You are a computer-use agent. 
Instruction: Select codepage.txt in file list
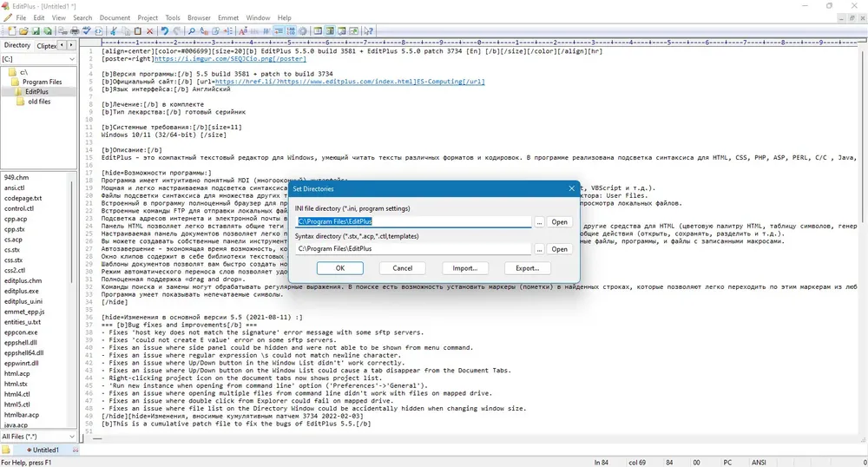pos(23,198)
